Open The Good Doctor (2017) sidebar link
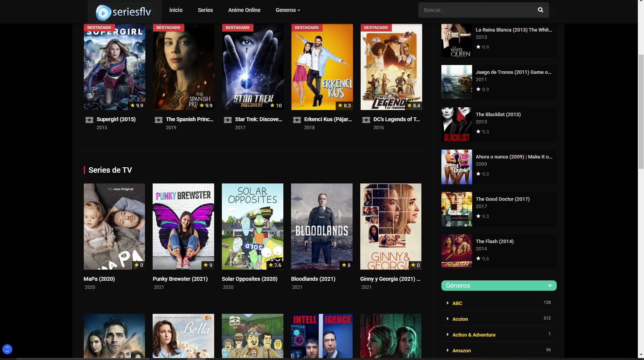 503,199
